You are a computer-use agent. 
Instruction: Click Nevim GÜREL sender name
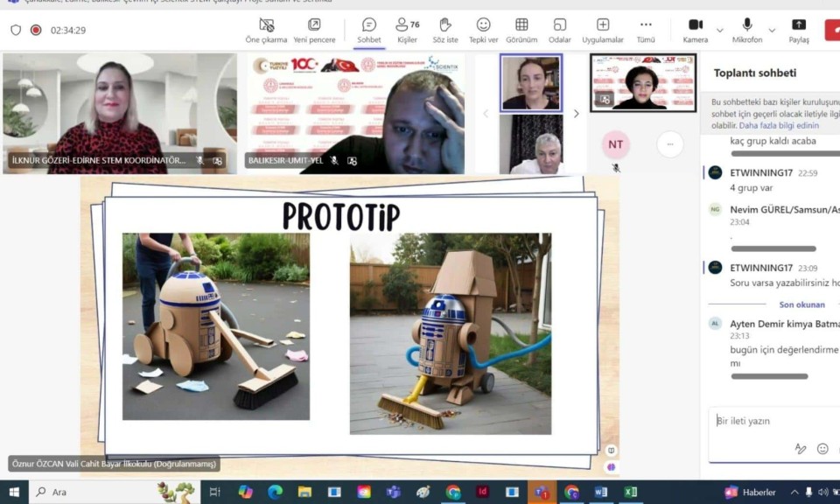tap(785, 209)
